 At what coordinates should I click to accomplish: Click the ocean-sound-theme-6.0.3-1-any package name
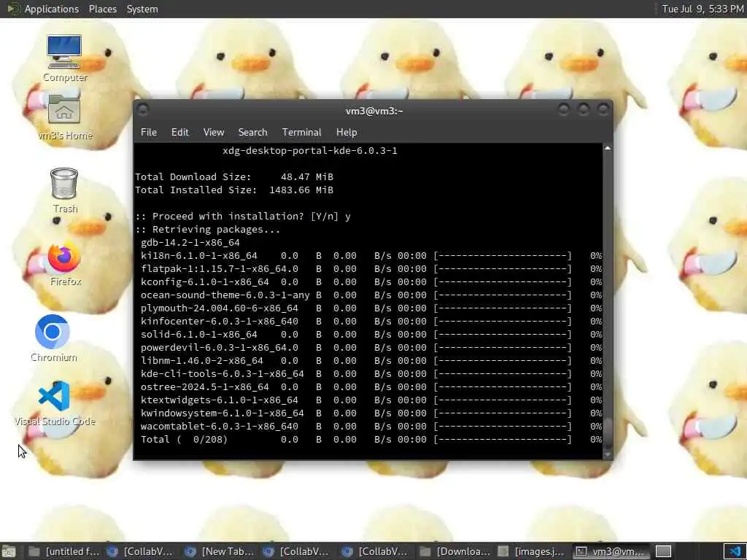tap(225, 295)
